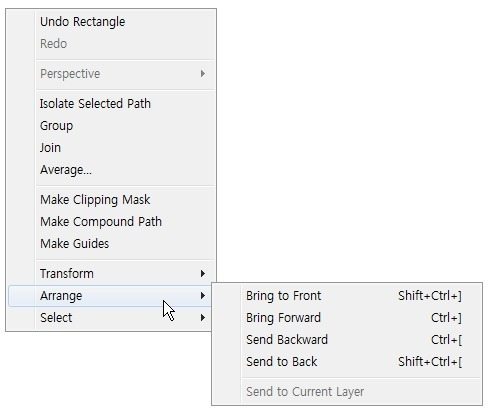The height and width of the screenshot is (412, 488).
Task: Expand the Select submenu arrow
Action: (x=203, y=318)
